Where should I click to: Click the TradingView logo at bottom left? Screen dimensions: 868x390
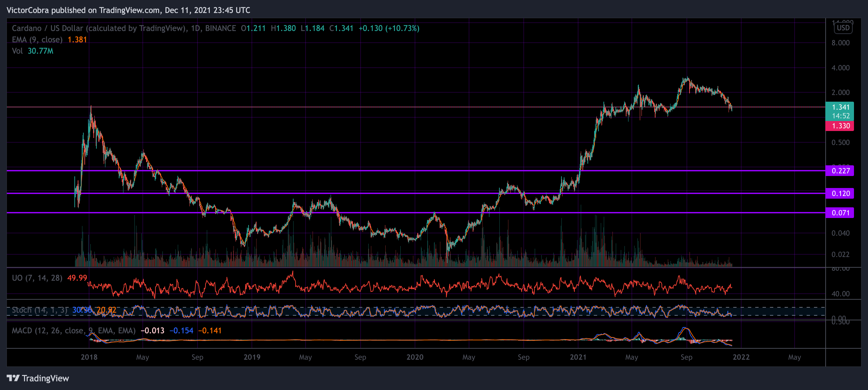click(x=38, y=378)
